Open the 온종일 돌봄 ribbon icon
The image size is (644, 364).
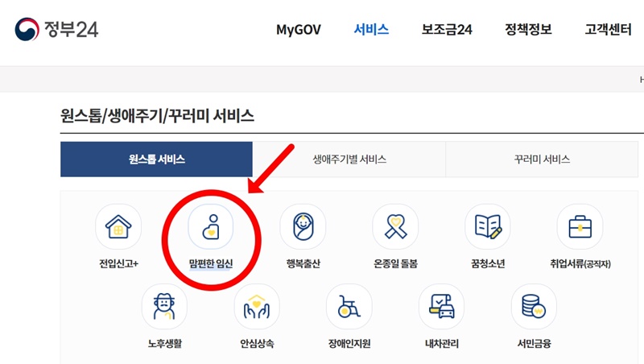click(395, 227)
